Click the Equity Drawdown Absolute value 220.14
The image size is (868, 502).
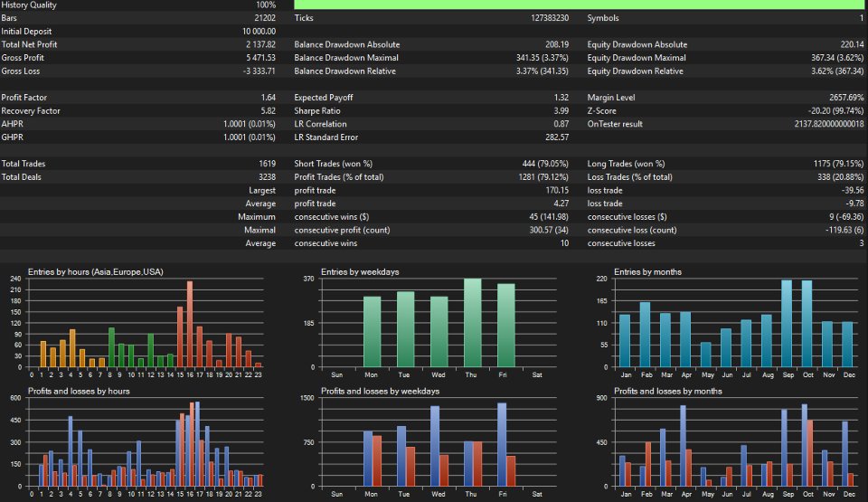tap(852, 44)
